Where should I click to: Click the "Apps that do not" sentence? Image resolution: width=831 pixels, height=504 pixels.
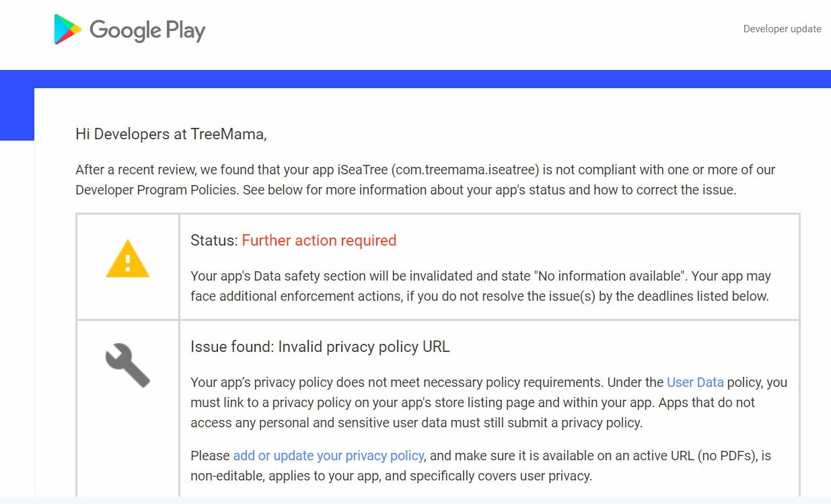point(707,402)
